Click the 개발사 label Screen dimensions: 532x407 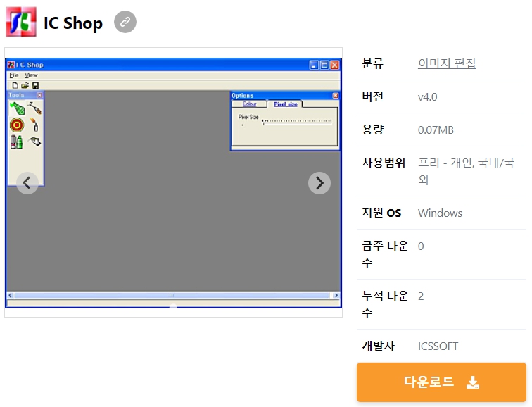[379, 346]
